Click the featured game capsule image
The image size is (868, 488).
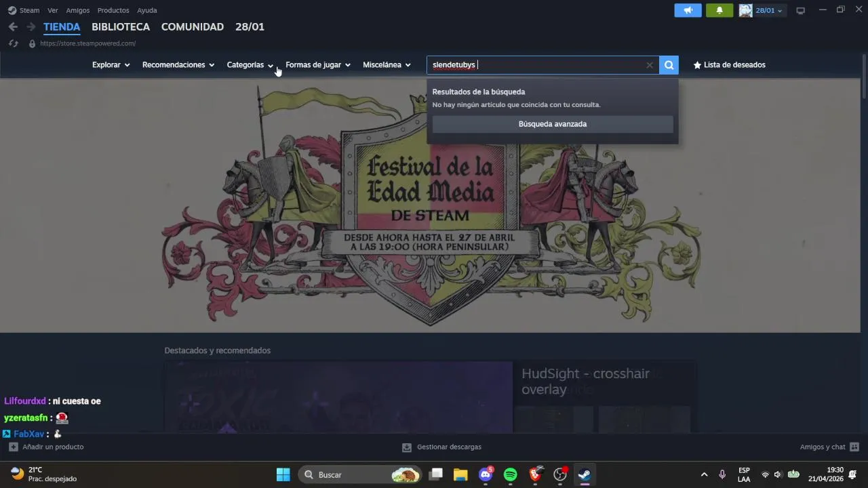click(338, 398)
